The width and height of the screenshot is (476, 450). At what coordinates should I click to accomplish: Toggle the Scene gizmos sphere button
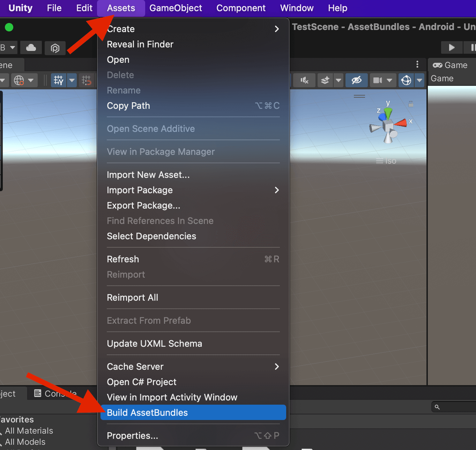tap(406, 81)
